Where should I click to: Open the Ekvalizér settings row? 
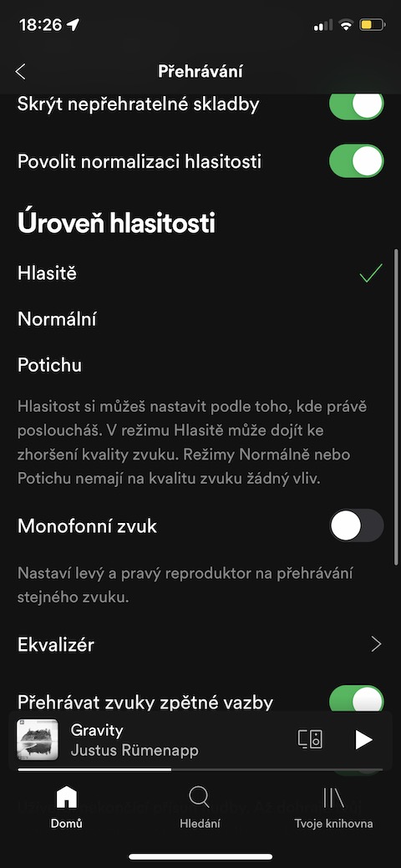pyautogui.click(x=200, y=644)
